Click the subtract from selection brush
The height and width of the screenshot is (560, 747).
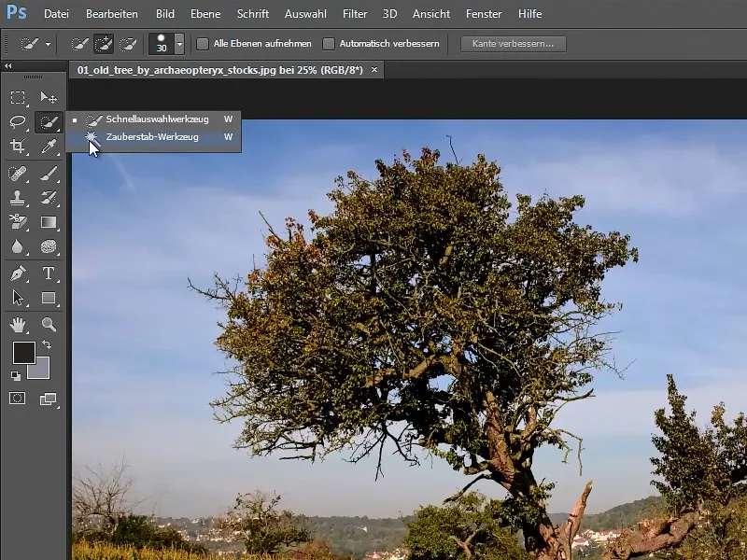(128, 44)
